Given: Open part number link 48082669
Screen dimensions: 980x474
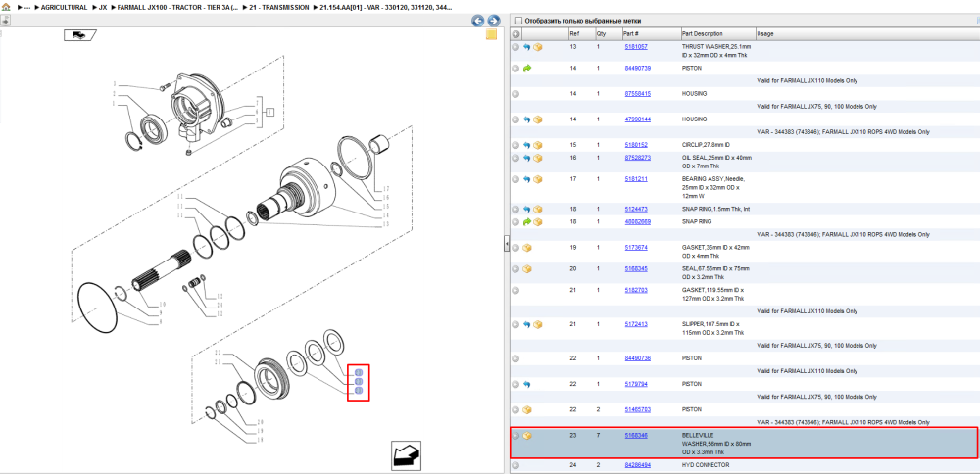Looking at the screenshot, I should coord(638,221).
